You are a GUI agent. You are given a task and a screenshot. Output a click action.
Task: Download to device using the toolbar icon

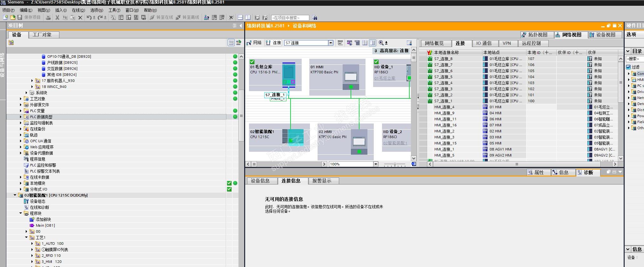[x=121, y=17]
